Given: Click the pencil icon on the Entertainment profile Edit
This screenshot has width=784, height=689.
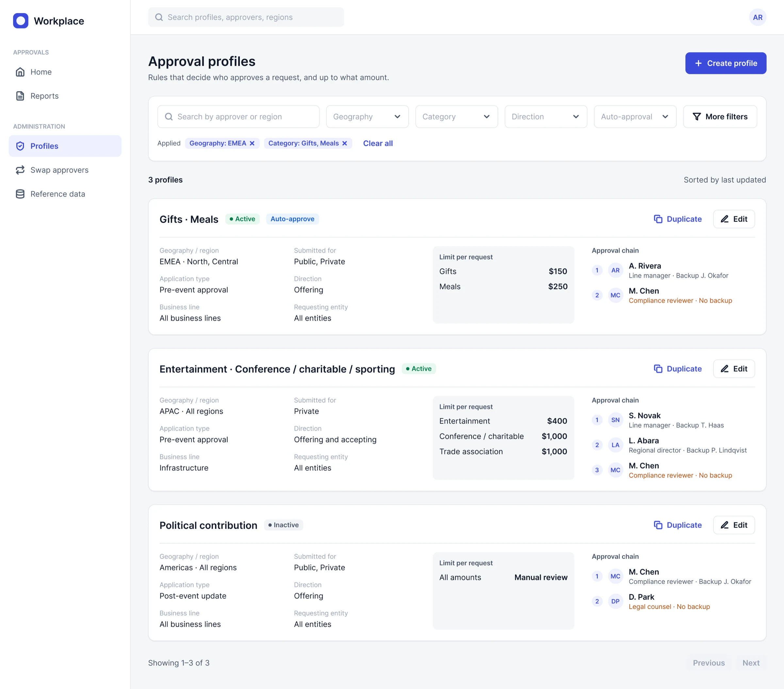Looking at the screenshot, I should (725, 369).
